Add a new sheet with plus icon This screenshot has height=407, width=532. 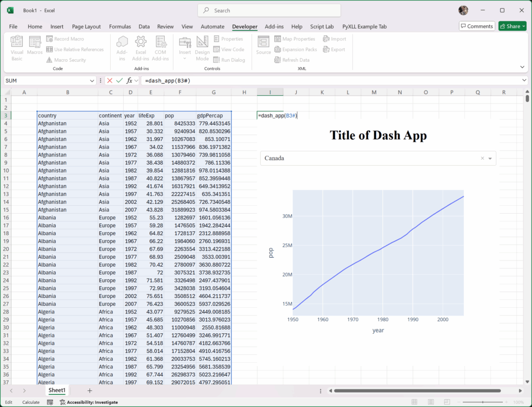(x=90, y=390)
